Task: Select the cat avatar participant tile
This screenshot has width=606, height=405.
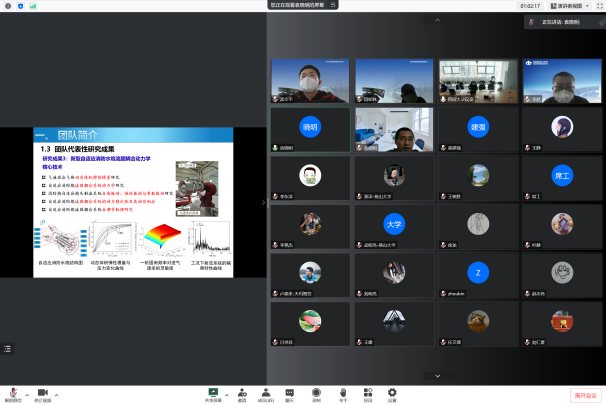Action: tap(478, 324)
